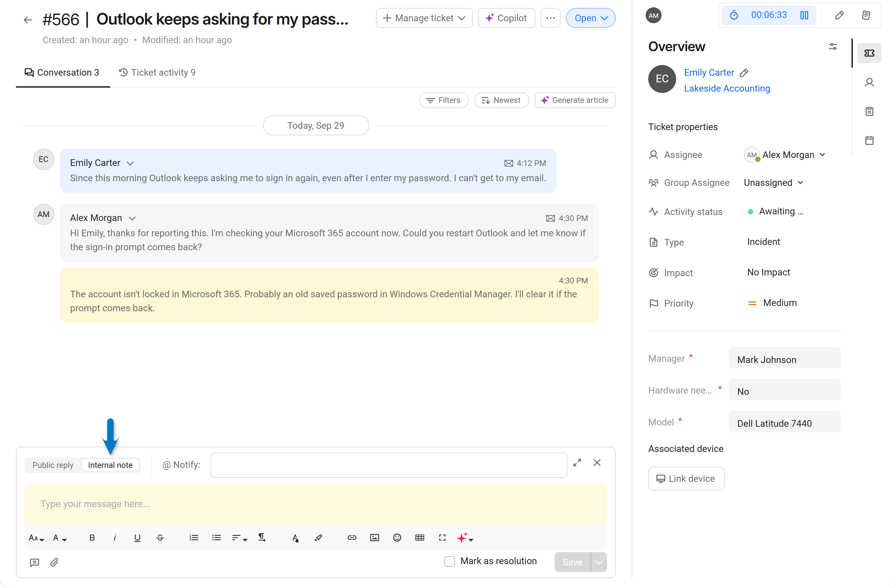Insert a link from the editor toolbar
Viewport: 896px width, 588px height.
click(x=352, y=538)
